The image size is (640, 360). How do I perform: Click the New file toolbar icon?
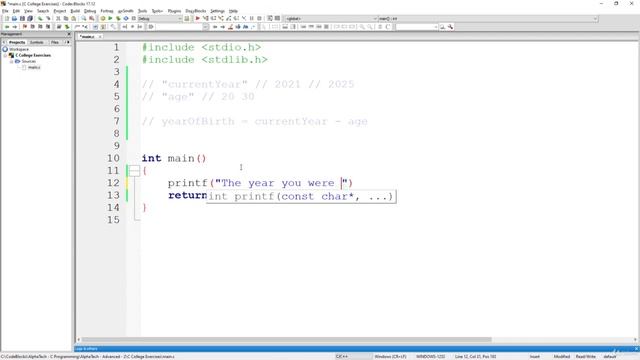(x=7, y=19)
